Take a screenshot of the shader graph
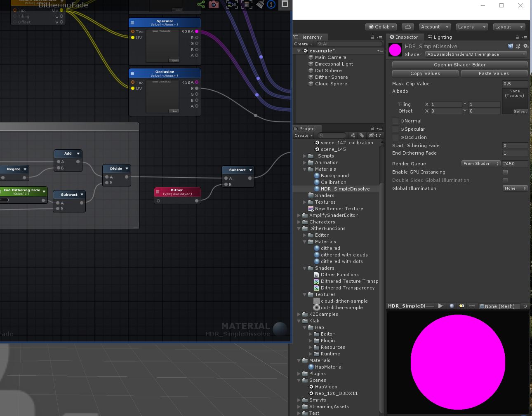Viewport: 532px width, 416px height. (213, 5)
